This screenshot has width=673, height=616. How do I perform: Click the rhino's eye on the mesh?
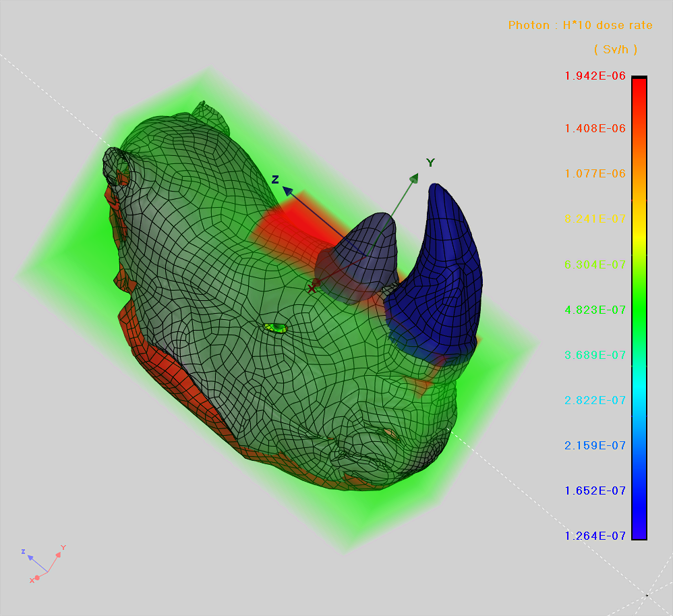275,329
